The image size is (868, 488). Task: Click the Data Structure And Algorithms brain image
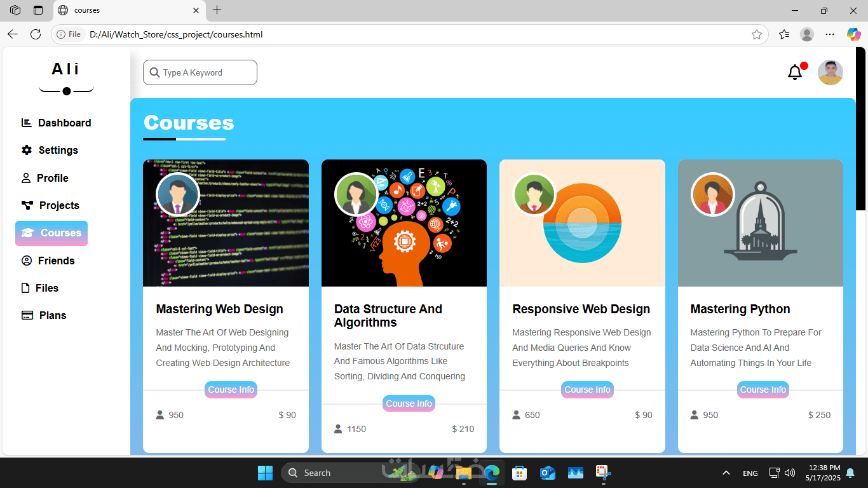pos(404,223)
